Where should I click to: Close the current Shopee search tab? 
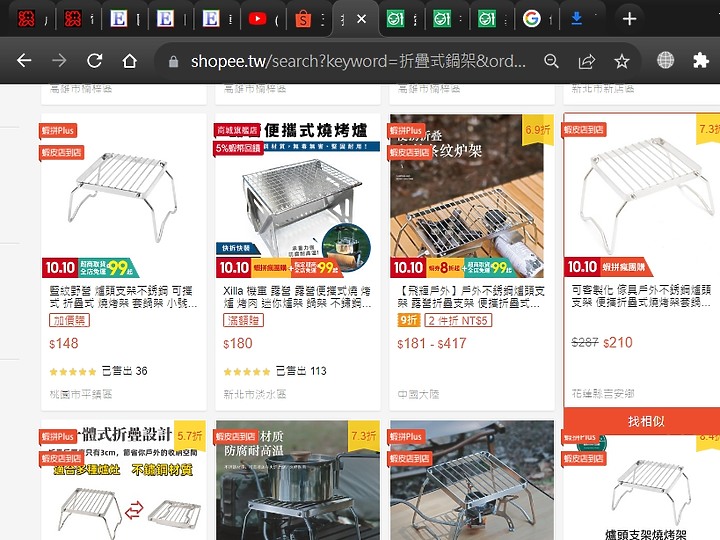362,19
